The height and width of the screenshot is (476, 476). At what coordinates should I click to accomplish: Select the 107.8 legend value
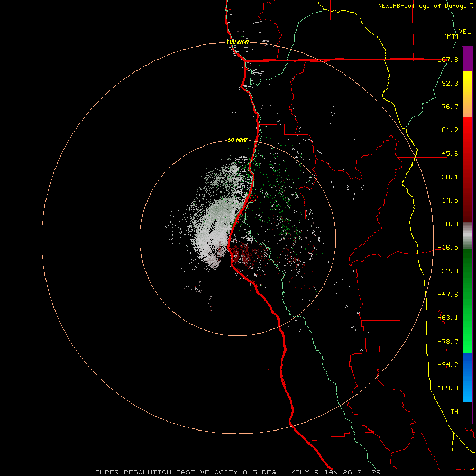(448, 60)
